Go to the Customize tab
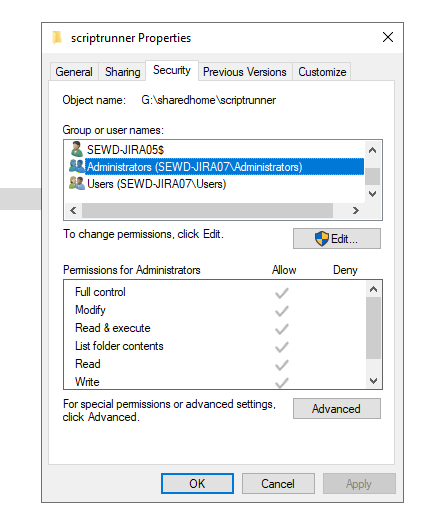Viewport: 437px width, 515px height. point(322,72)
